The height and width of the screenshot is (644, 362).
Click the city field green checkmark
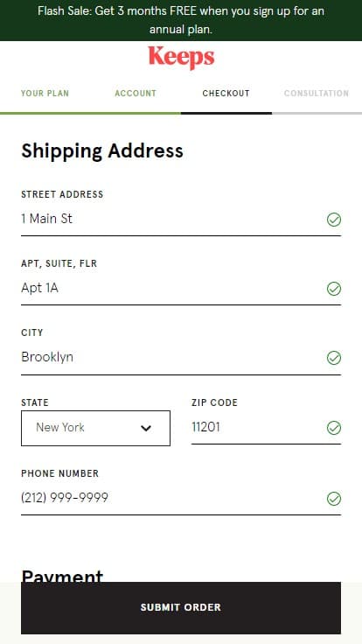click(334, 358)
